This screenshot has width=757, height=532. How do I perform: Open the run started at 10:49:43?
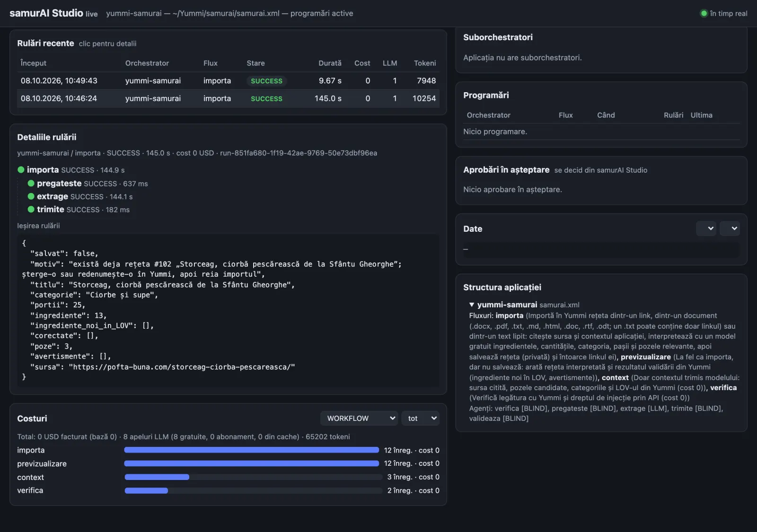click(x=228, y=81)
